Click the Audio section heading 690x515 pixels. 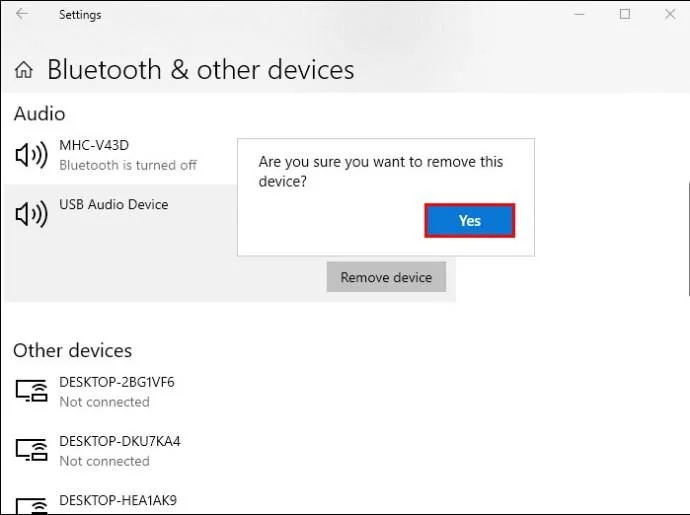(40, 114)
